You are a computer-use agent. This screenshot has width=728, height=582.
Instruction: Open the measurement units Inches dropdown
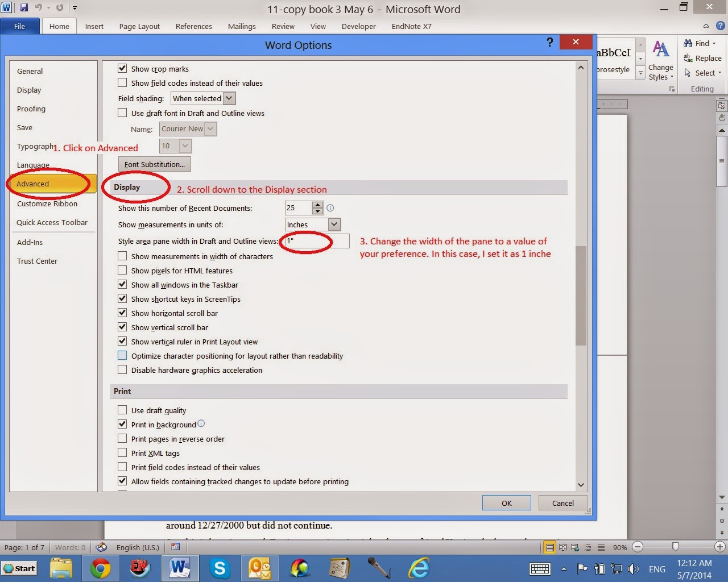coord(334,225)
